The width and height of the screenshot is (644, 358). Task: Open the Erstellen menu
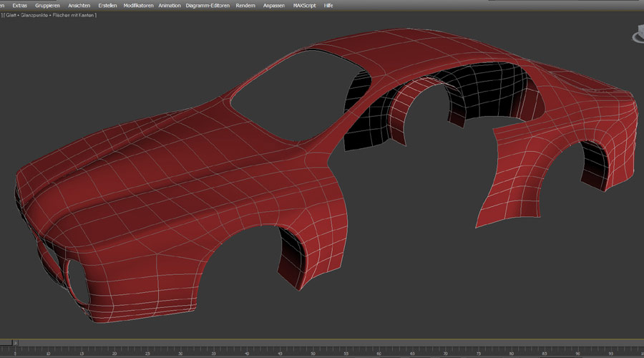pyautogui.click(x=108, y=5)
